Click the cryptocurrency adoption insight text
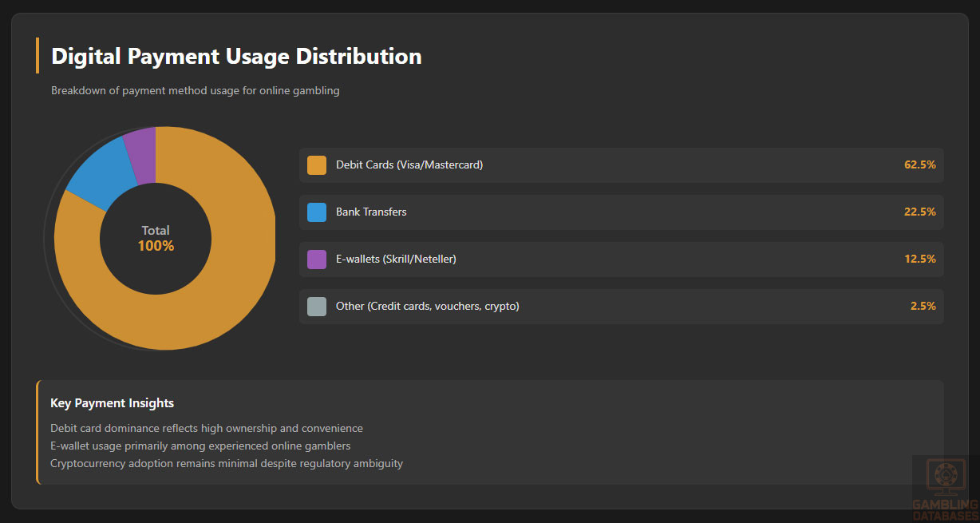This screenshot has width=980, height=523. pyautogui.click(x=227, y=463)
